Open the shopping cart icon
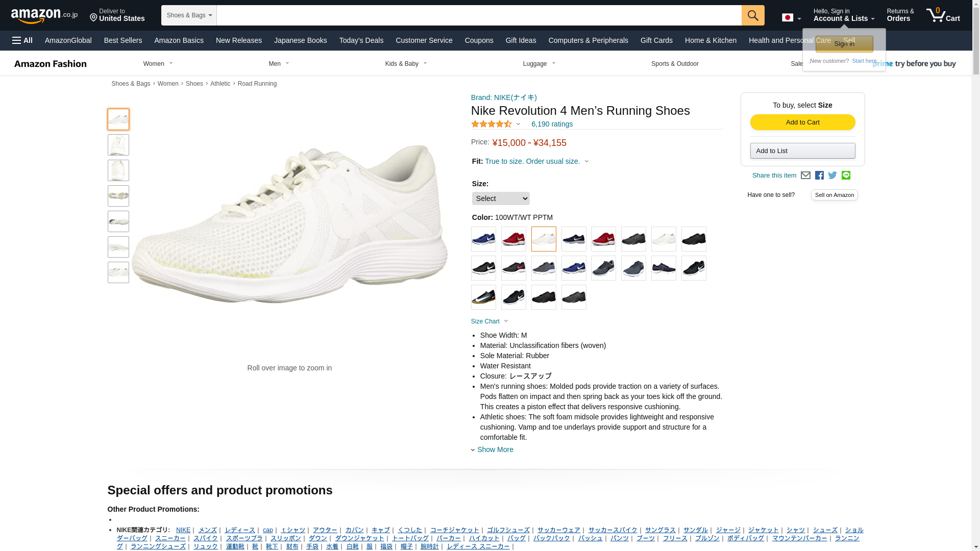The height and width of the screenshot is (551, 980). [943, 15]
